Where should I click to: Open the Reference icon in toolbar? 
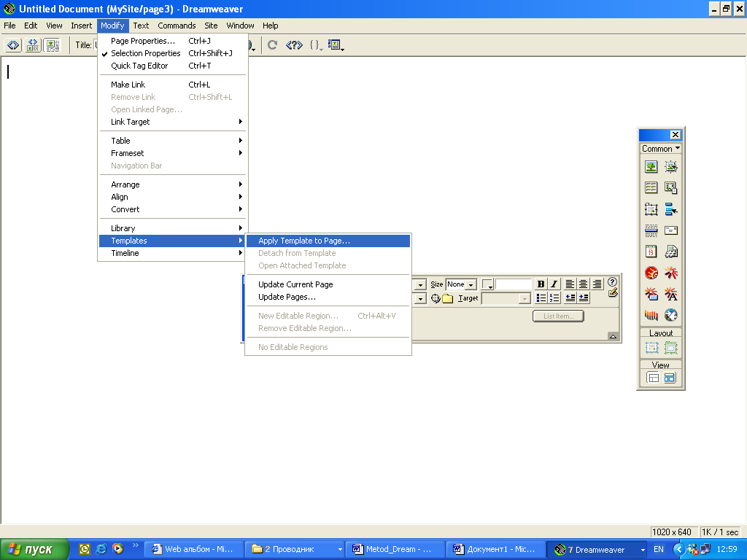294,44
